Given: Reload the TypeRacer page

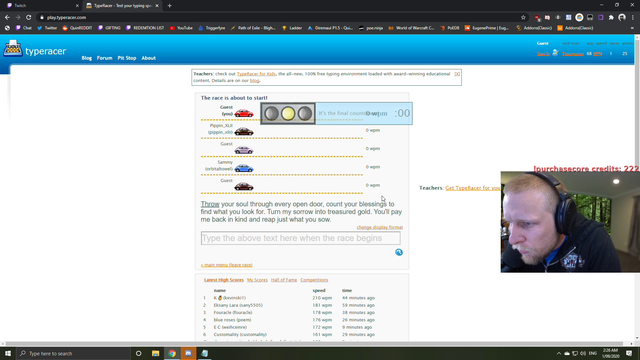Looking at the screenshot, I should [x=29, y=18].
